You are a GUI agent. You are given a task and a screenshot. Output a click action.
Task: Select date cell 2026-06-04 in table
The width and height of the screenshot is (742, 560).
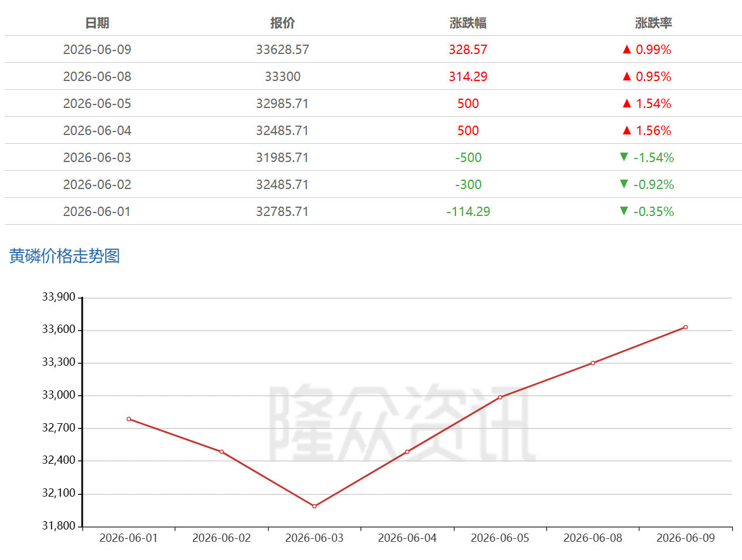(x=97, y=130)
